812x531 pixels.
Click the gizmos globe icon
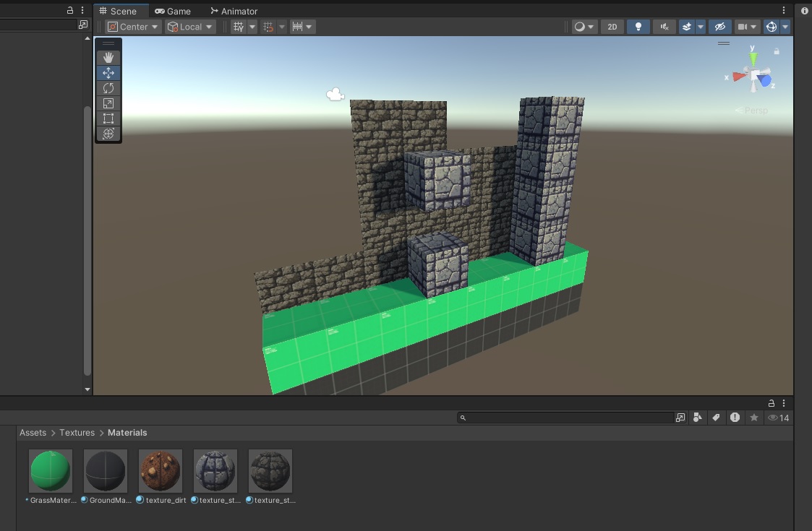click(772, 27)
